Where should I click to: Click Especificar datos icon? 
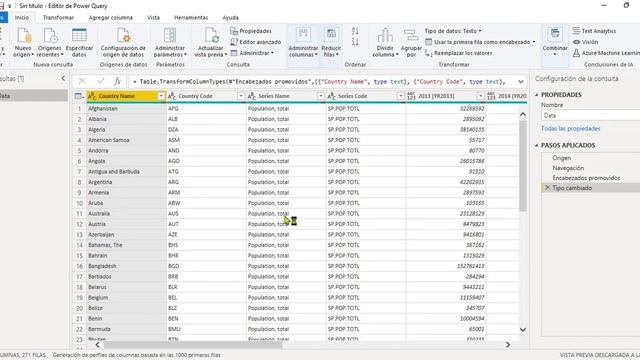79,36
